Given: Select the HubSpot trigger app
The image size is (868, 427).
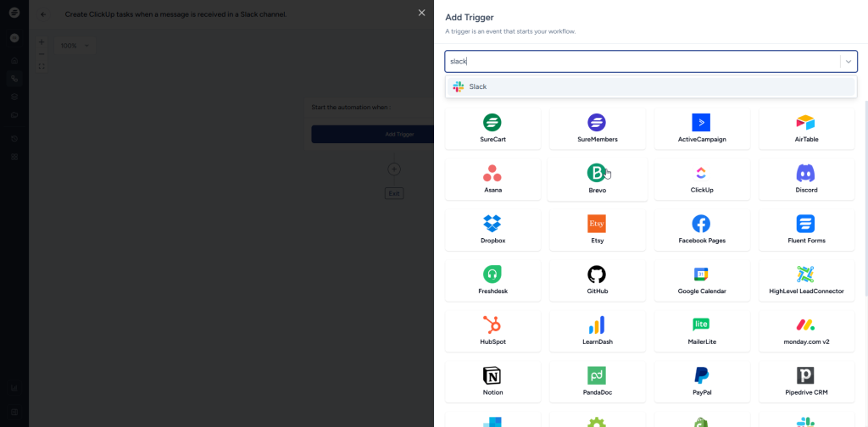Looking at the screenshot, I should pyautogui.click(x=492, y=325).
